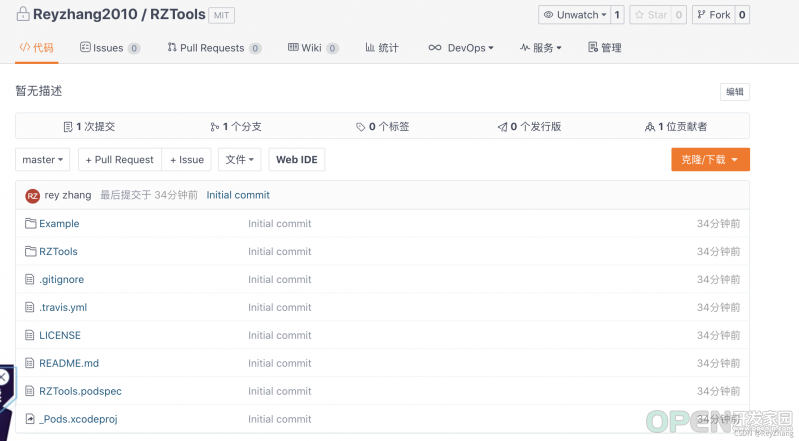Open latest Initial commit link in header
This screenshot has height=441, width=799.
(x=238, y=195)
